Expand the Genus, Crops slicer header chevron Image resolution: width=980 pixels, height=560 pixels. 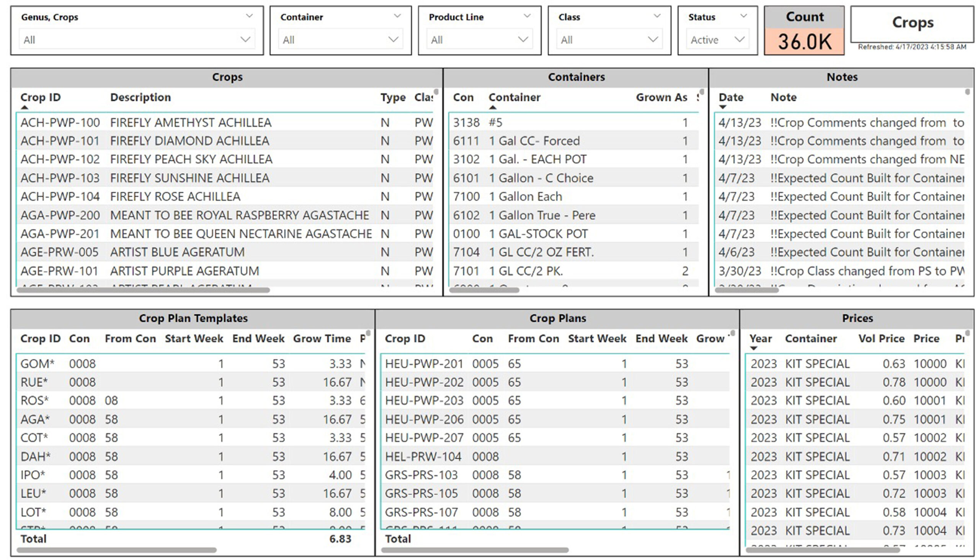(249, 16)
